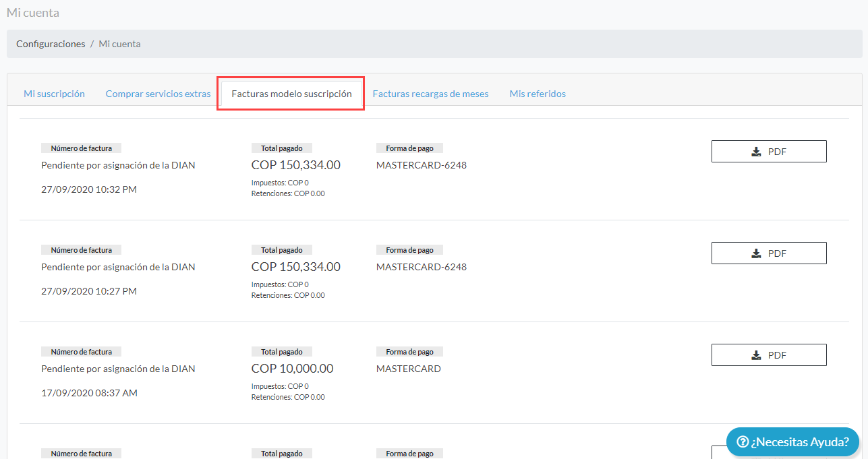
Task: Click the Mi cuenta page heading
Action: 33,12
